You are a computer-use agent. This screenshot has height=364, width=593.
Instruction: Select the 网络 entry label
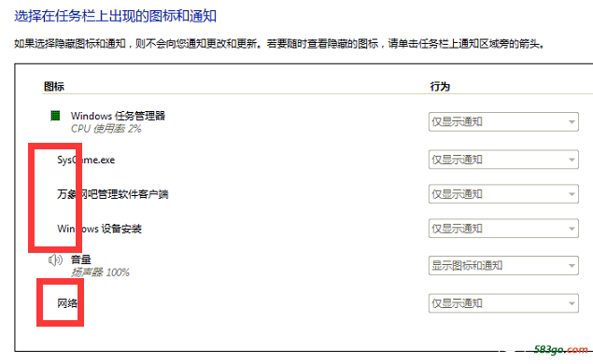(67, 303)
